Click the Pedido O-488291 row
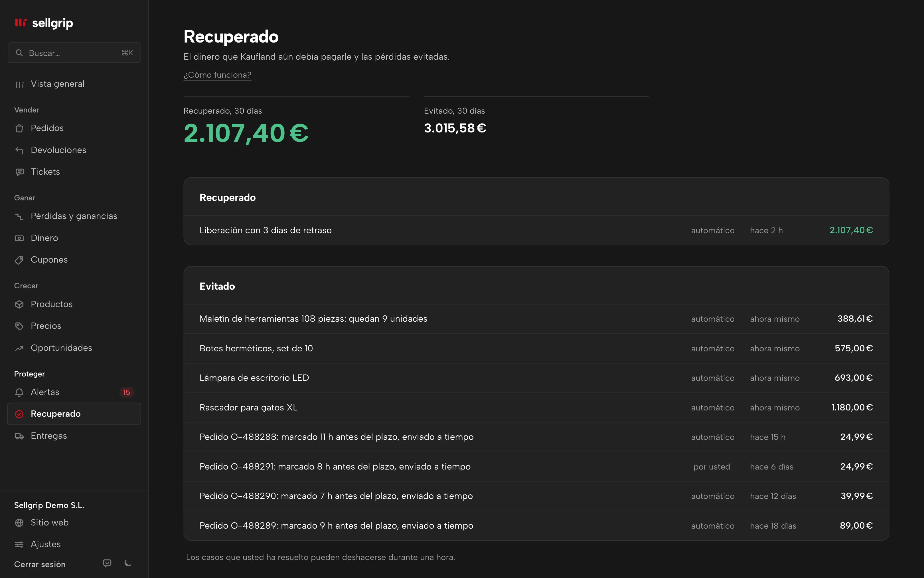Image resolution: width=924 pixels, height=578 pixels. 536,466
